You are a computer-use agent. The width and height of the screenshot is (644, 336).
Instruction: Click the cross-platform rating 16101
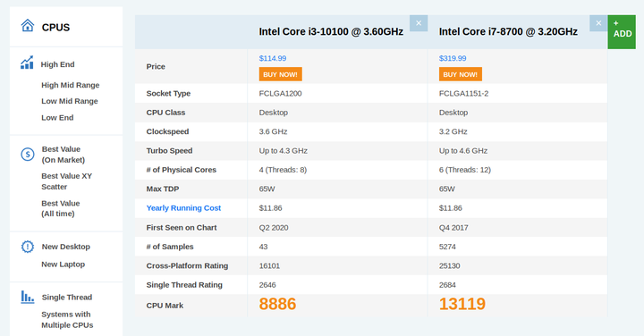coord(269,265)
